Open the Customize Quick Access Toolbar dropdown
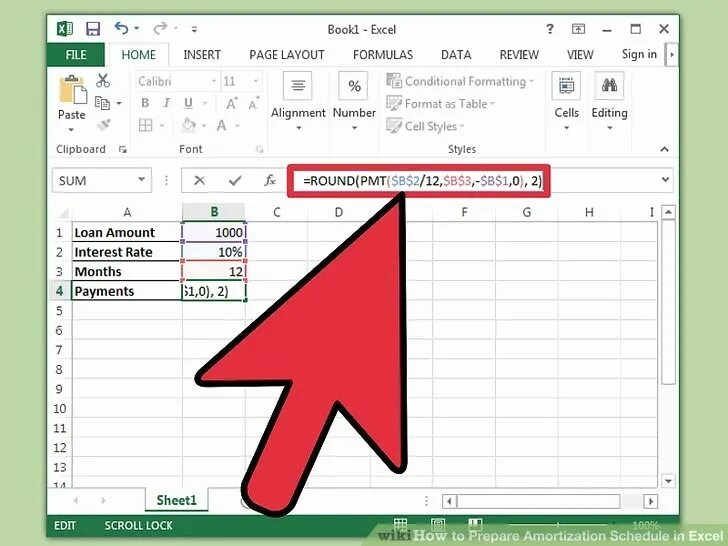This screenshot has width=728, height=546. coord(194,29)
